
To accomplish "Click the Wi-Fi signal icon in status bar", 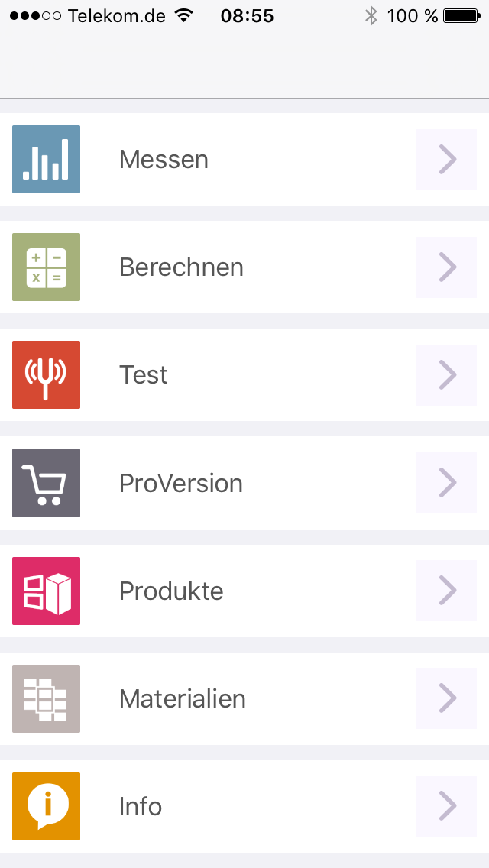I will [x=183, y=15].
